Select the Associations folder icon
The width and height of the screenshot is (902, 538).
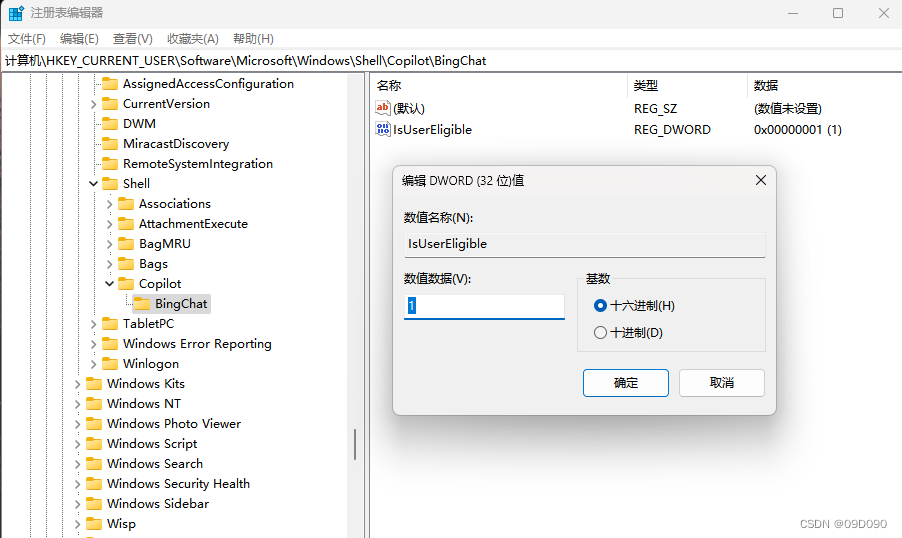click(126, 204)
